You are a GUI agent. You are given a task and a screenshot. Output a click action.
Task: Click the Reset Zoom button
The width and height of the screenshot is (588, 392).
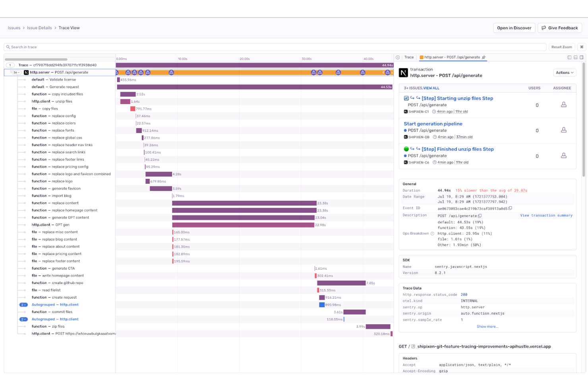pyautogui.click(x=562, y=46)
